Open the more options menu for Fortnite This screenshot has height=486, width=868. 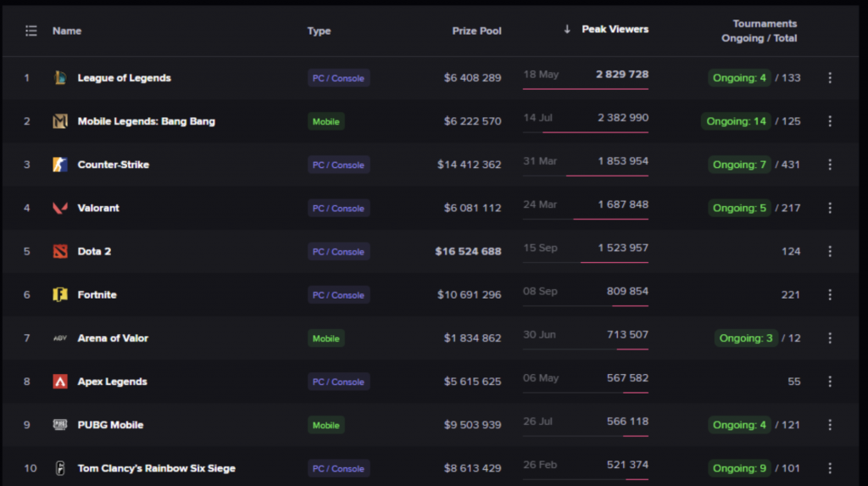(830, 295)
